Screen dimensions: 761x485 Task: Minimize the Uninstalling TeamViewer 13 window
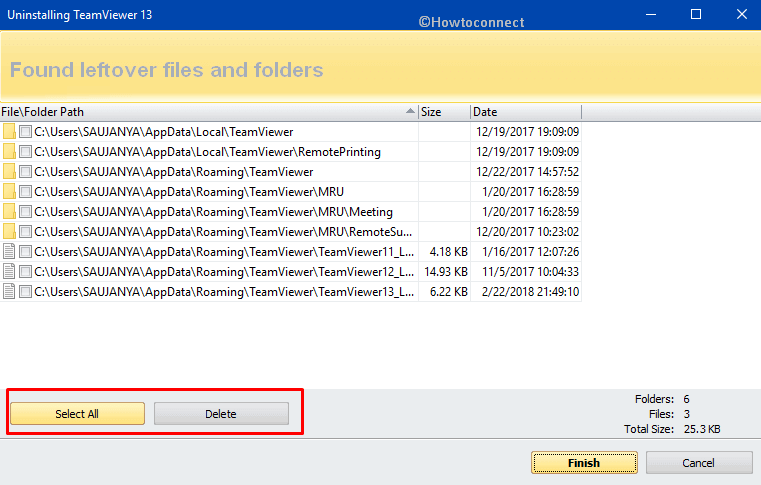click(651, 15)
